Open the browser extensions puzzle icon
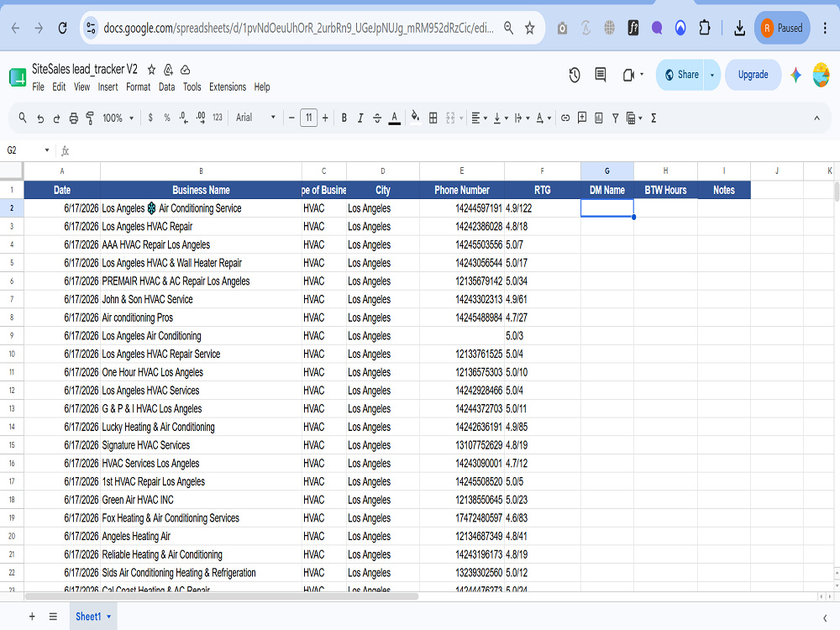Screen dimensions: 840x630 click(x=705, y=28)
